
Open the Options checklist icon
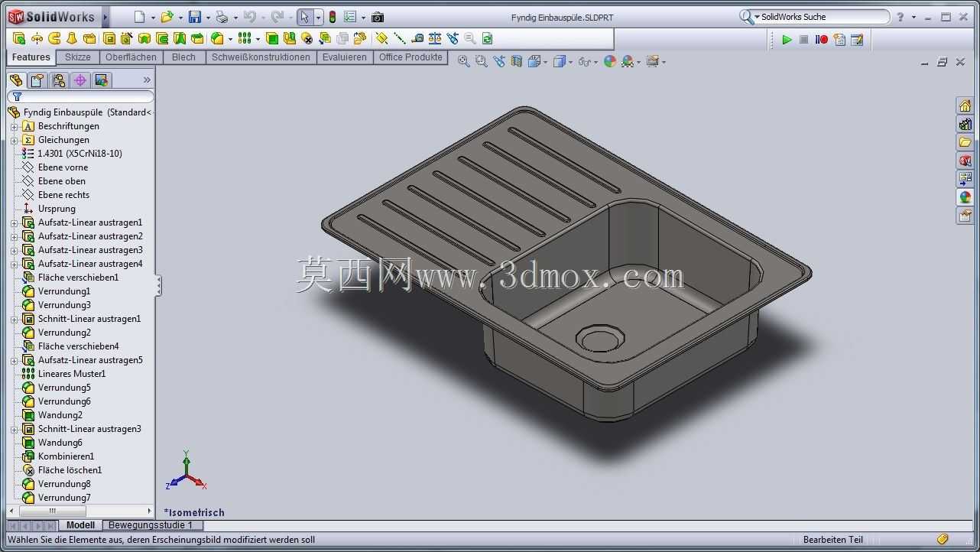pos(350,17)
